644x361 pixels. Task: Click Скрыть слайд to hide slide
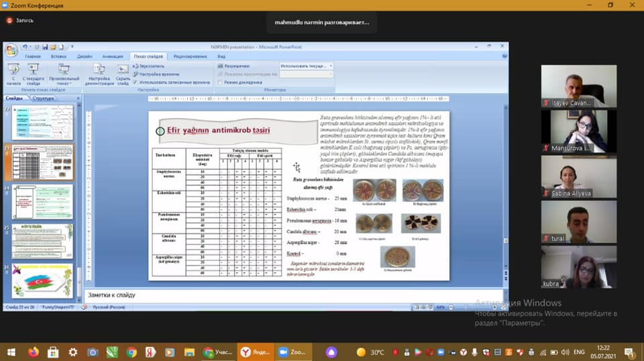click(x=123, y=74)
